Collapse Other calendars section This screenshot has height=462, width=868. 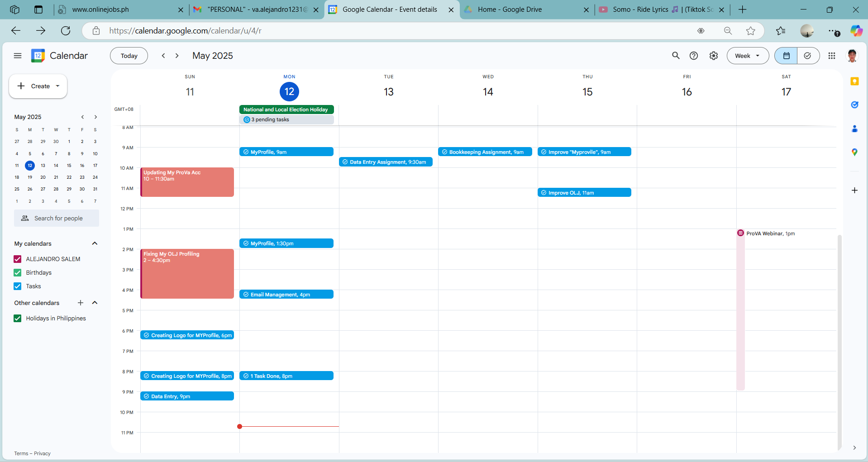(95, 303)
